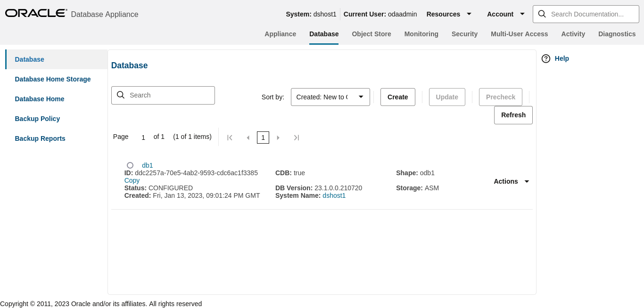Click the magnifier icon in documentation search
The width and height of the screenshot is (644, 308).
tap(542, 14)
